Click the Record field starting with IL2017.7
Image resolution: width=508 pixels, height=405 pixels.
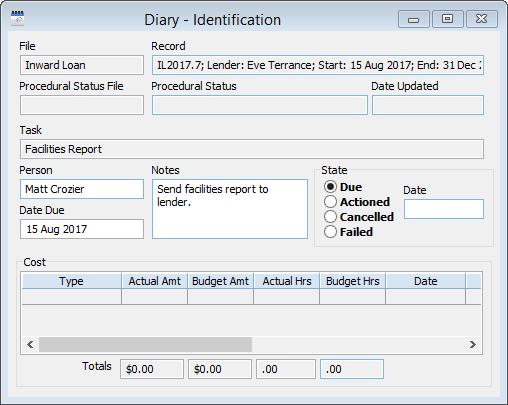(318, 65)
